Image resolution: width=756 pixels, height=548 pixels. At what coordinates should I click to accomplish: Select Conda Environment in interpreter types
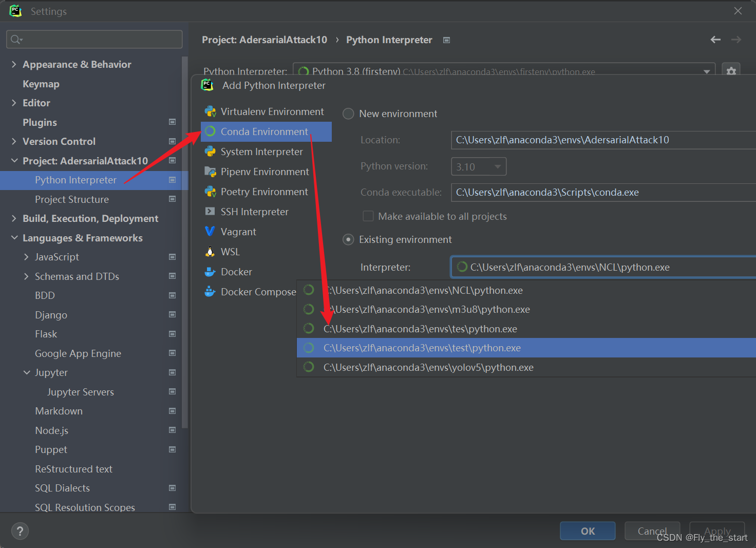(266, 131)
